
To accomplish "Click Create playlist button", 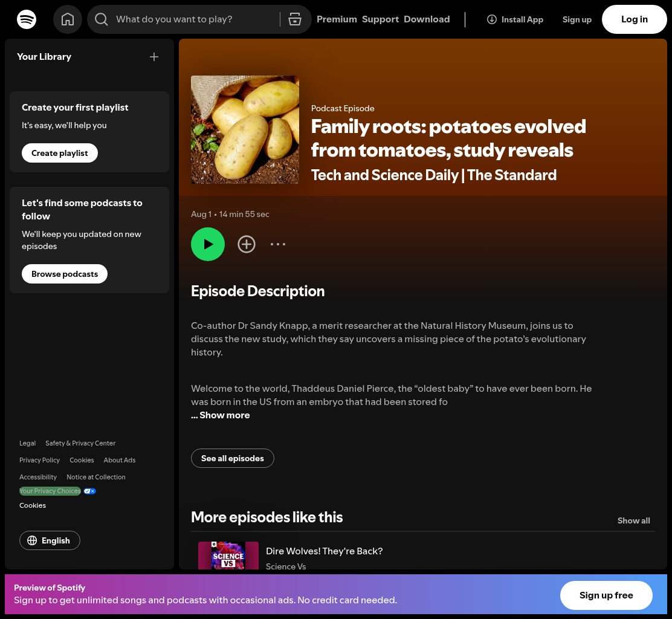I will coord(60,153).
